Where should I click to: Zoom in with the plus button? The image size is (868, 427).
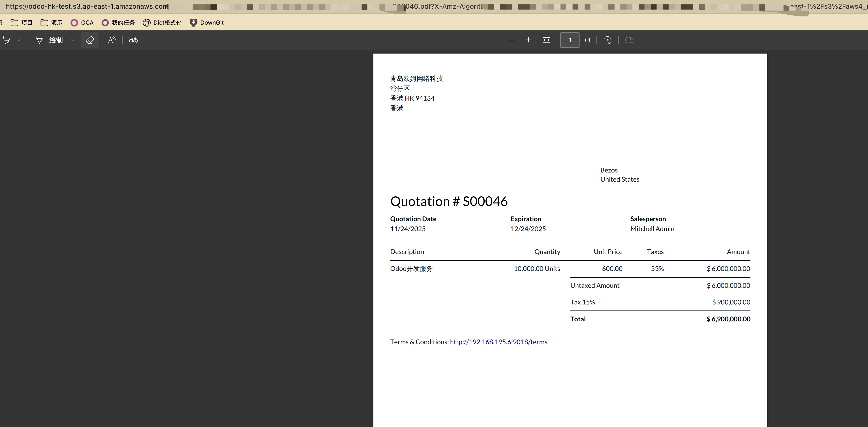pos(528,40)
